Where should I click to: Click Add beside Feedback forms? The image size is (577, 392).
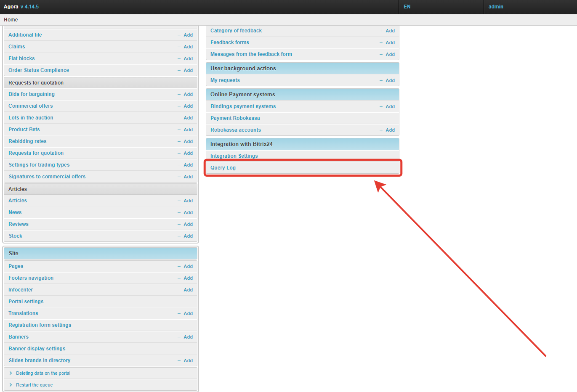[387, 42]
